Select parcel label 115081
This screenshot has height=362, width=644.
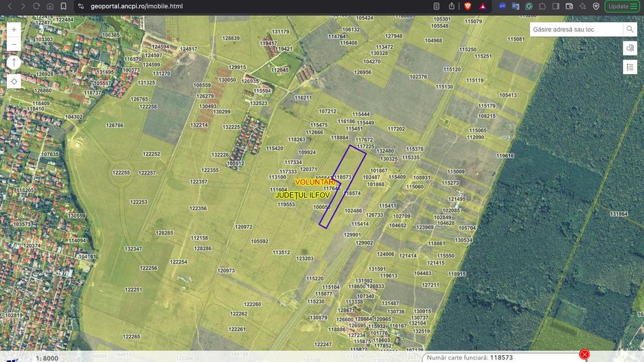[x=516, y=39]
